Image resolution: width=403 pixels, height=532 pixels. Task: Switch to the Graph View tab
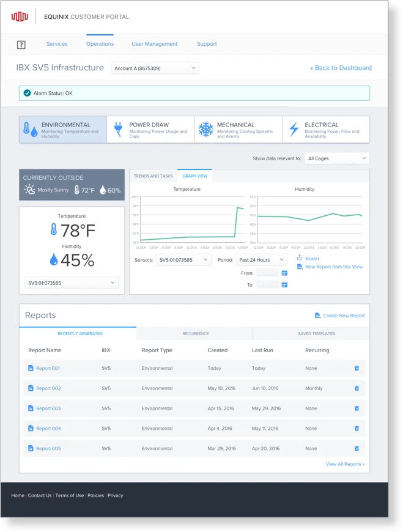(x=194, y=176)
